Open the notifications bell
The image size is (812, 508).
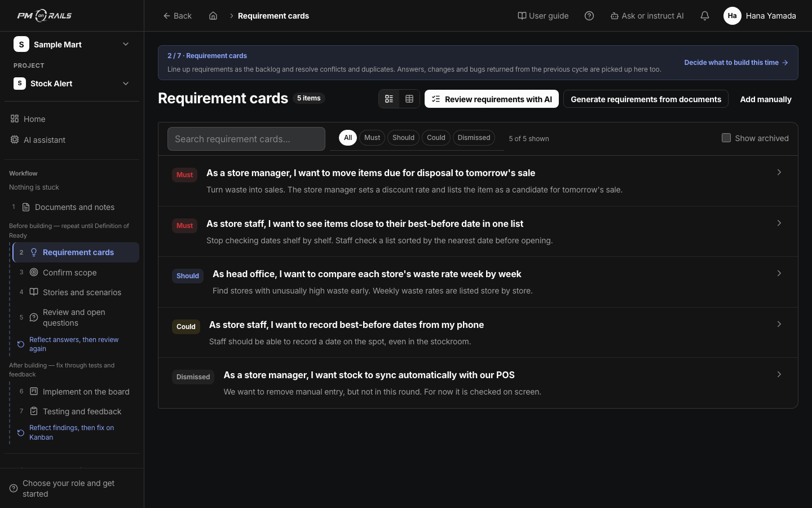tap(705, 16)
